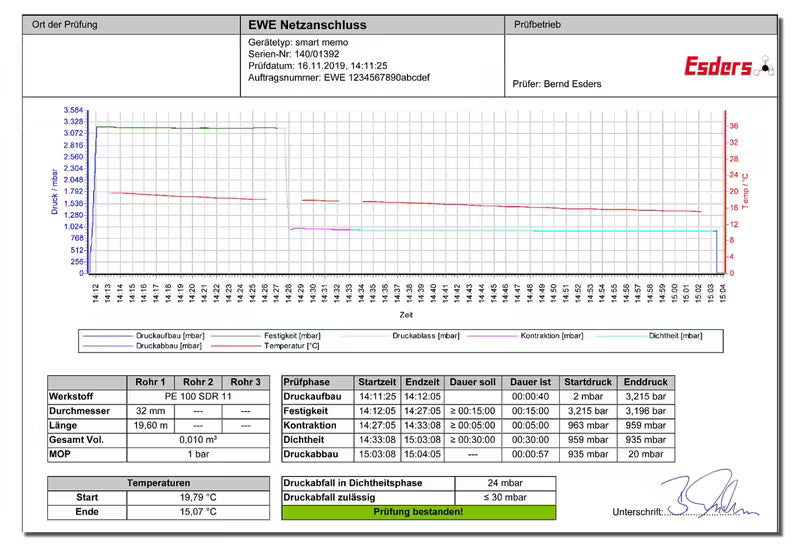Image resolution: width=799 pixels, height=552 pixels.
Task: Click the Druckabfall zulässig value cell
Action: 505,497
